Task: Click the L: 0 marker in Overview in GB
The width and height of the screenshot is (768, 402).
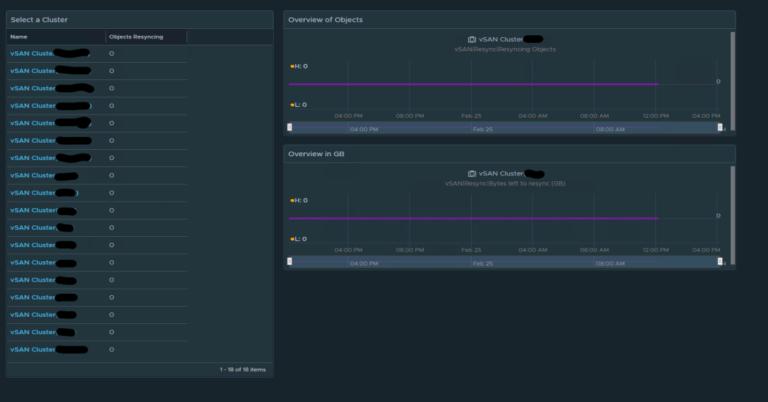Action: (298, 239)
